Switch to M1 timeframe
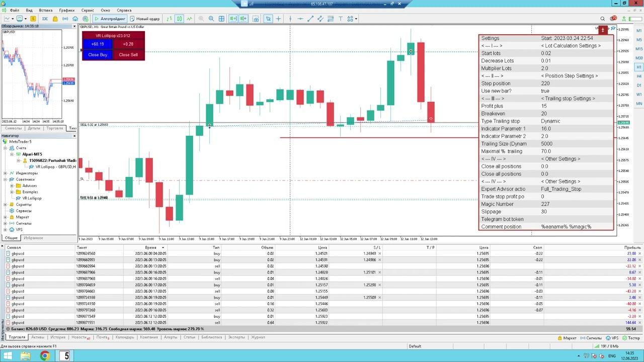Screen dimensions: 644x362 coord(639,31)
